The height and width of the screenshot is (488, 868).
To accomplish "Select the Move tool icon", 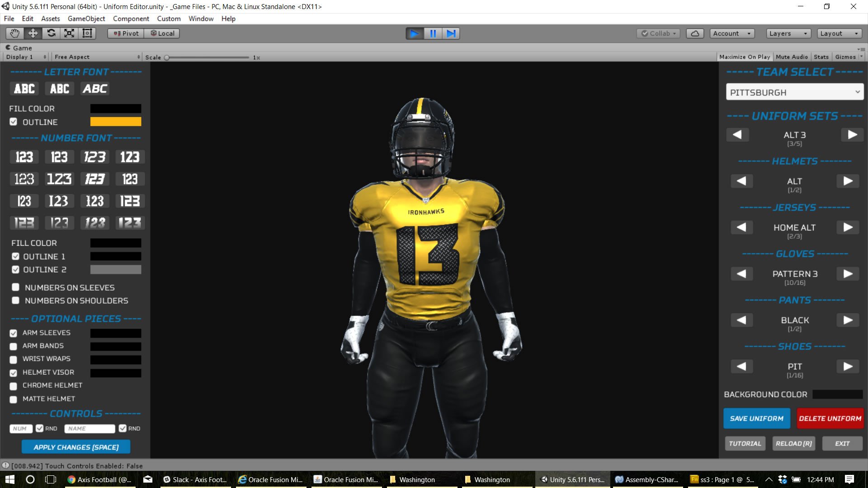I will (x=33, y=33).
